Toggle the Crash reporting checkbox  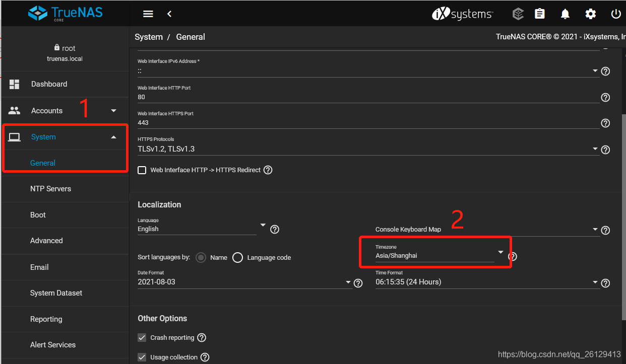[142, 338]
